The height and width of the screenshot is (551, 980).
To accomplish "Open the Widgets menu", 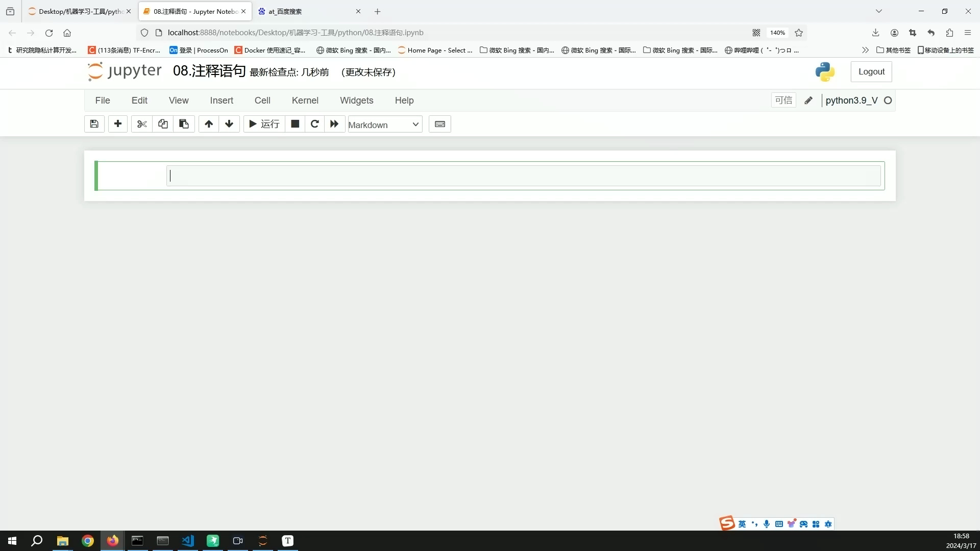I will tap(357, 101).
